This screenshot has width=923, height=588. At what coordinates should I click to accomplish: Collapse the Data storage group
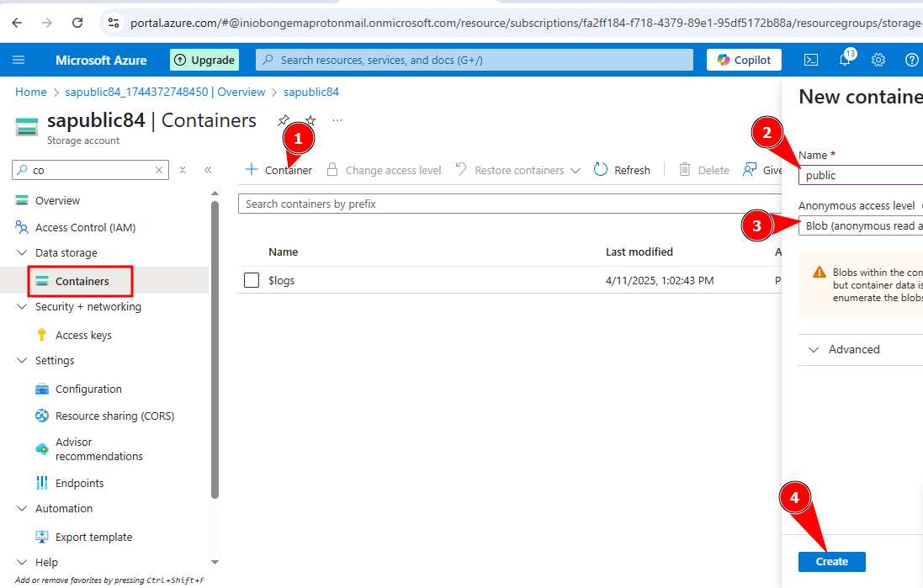(22, 252)
